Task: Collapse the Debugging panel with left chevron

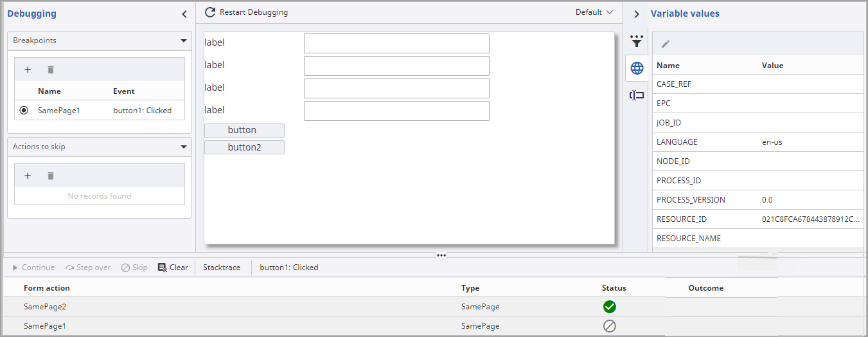Action: click(184, 14)
